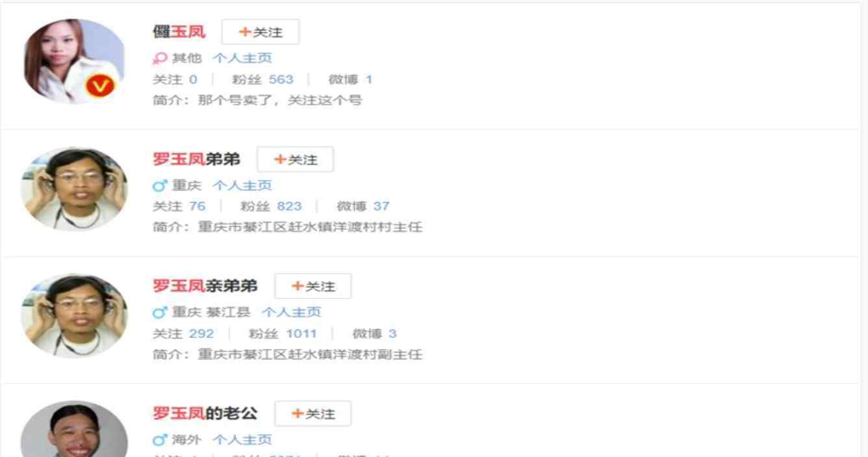This screenshot has height=457, width=868.
Task: Open 个人主页 link of the first 玉凤 user
Action: pyautogui.click(x=242, y=59)
